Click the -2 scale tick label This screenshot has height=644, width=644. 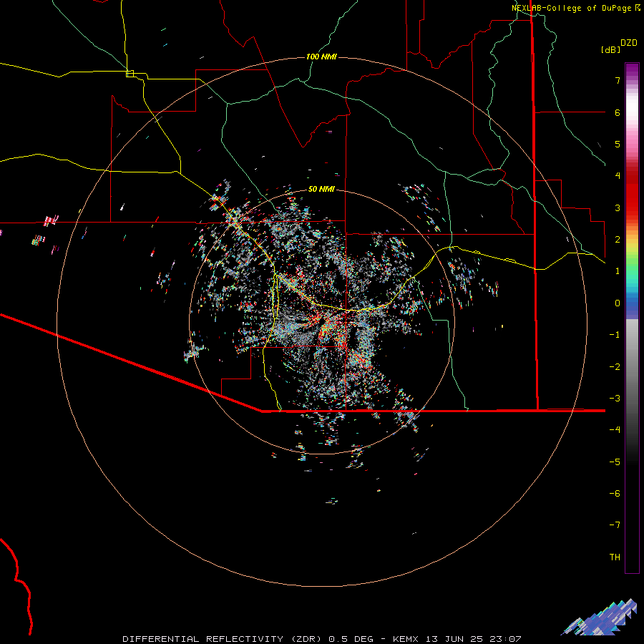tap(615, 367)
